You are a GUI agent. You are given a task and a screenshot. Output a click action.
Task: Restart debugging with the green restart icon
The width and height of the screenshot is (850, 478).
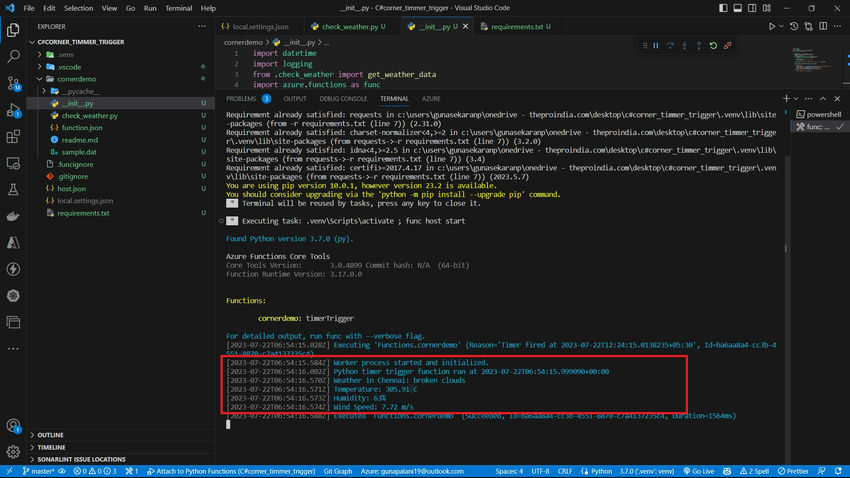(x=713, y=45)
